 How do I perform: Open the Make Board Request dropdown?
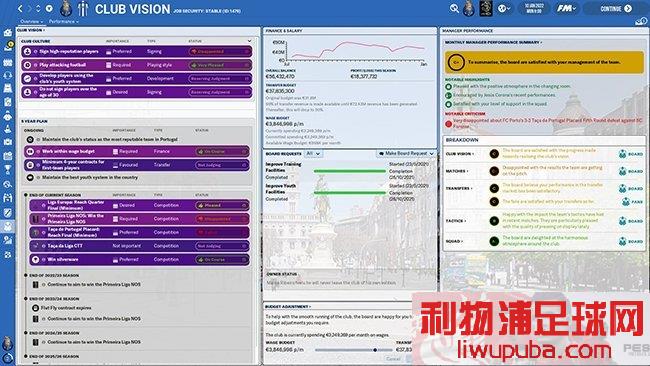(x=406, y=153)
